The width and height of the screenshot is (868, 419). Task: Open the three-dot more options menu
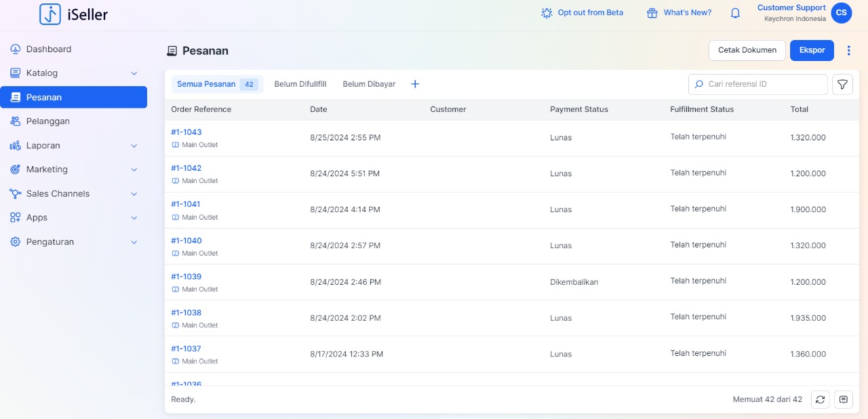(848, 50)
